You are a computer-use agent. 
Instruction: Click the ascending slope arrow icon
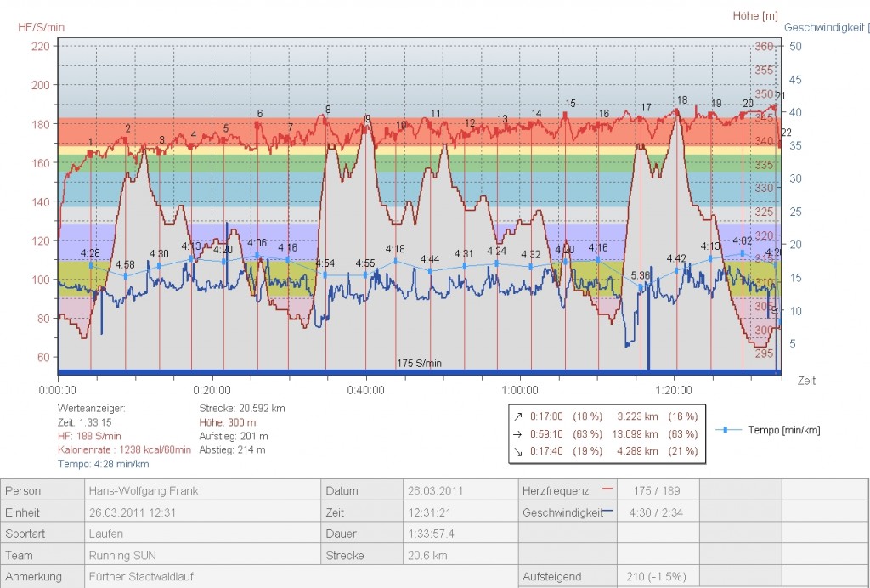517,416
